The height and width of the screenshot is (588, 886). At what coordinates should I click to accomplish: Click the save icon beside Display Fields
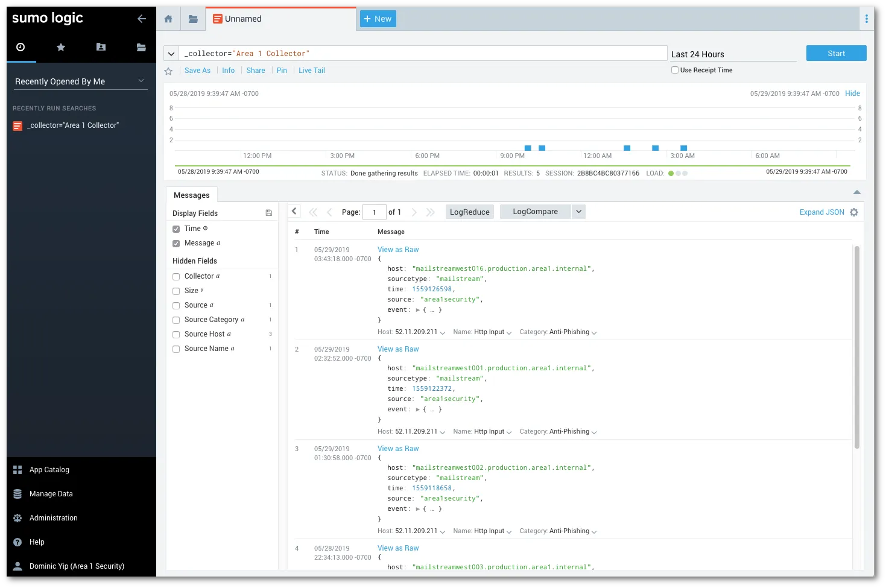coord(269,213)
